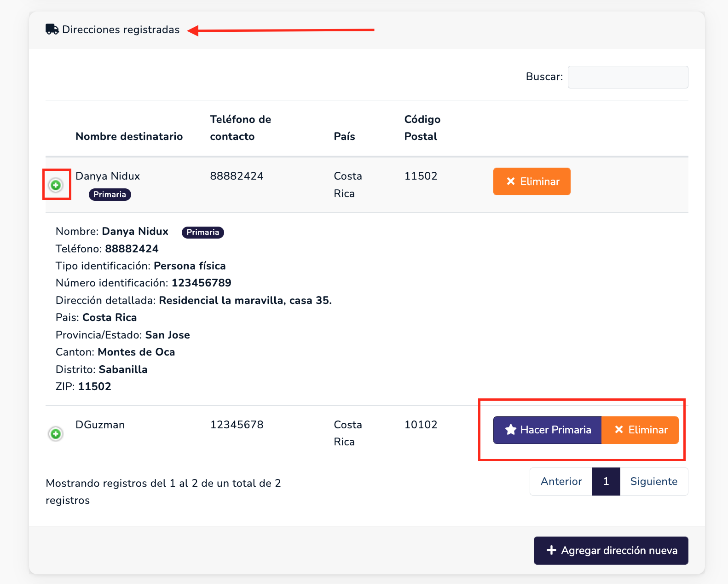The width and height of the screenshot is (728, 584).
Task: Go to the Siguiente page
Action: click(x=654, y=482)
